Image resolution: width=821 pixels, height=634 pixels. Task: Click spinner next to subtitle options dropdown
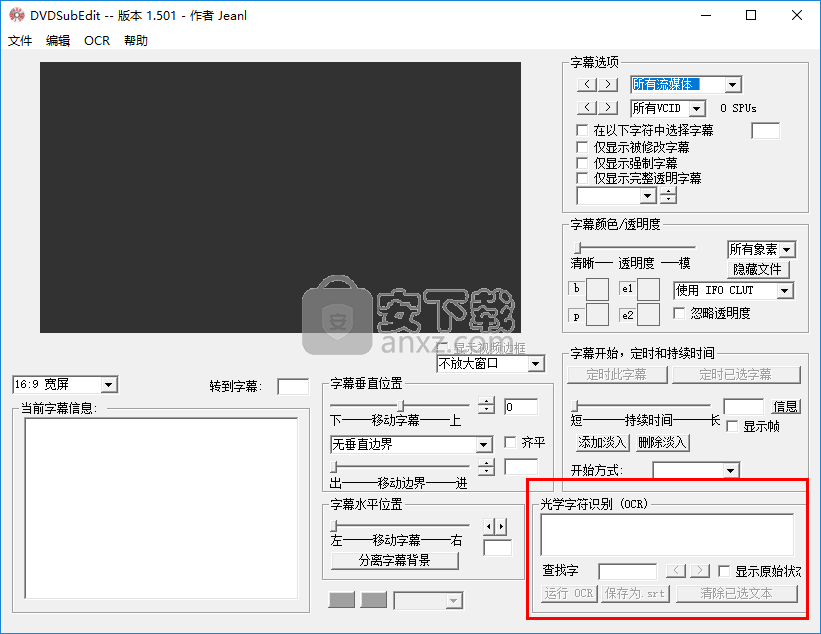click(668, 196)
